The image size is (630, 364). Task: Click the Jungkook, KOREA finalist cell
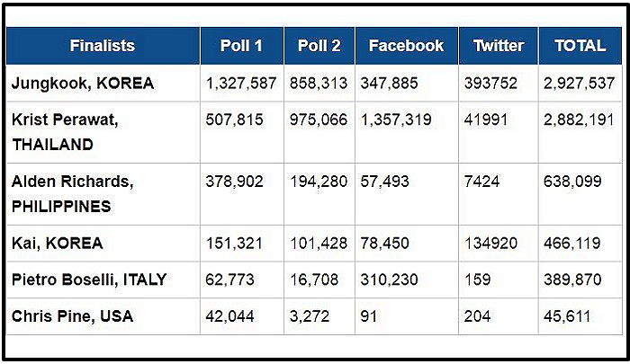[83, 84]
